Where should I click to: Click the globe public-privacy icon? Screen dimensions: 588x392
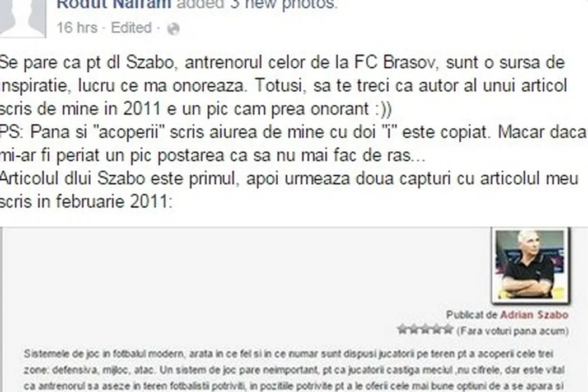[173, 29]
